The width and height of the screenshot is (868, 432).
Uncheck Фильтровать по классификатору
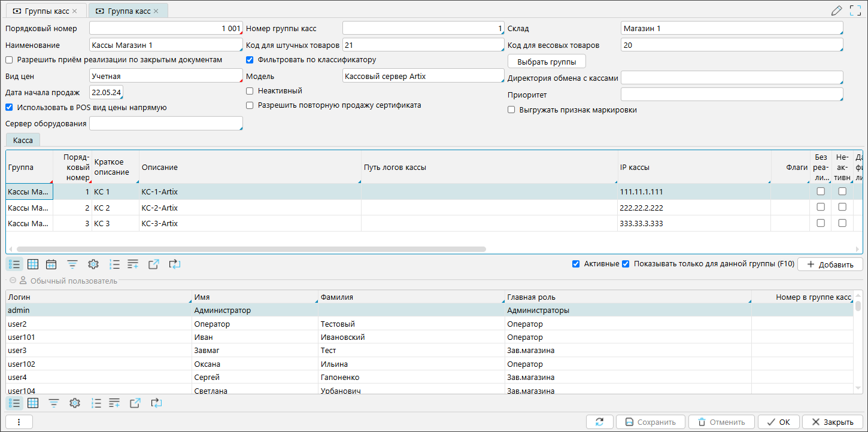pos(250,60)
